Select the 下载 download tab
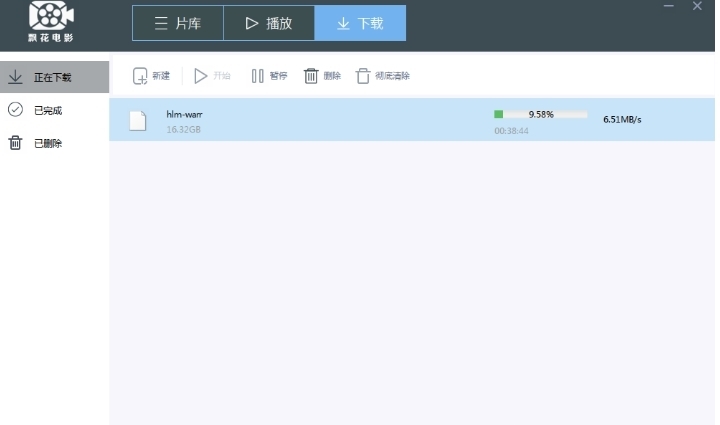This screenshot has height=425, width=720. point(360,23)
